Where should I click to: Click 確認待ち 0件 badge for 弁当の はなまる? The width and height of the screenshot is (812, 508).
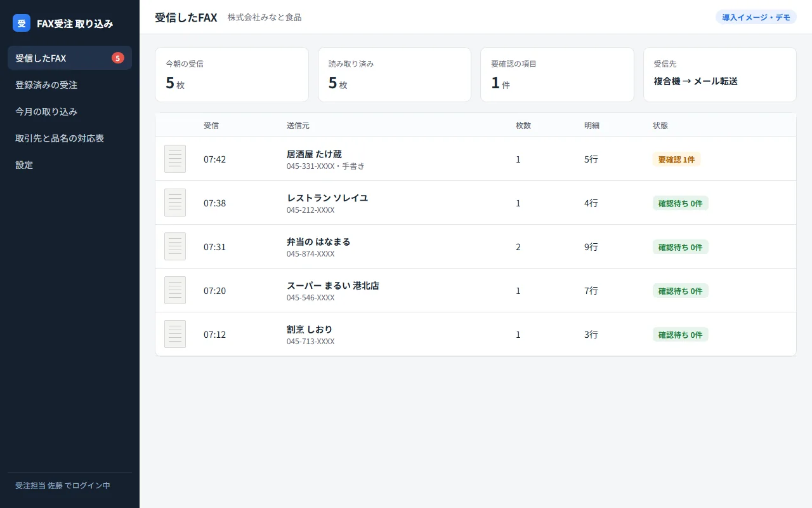coord(681,247)
